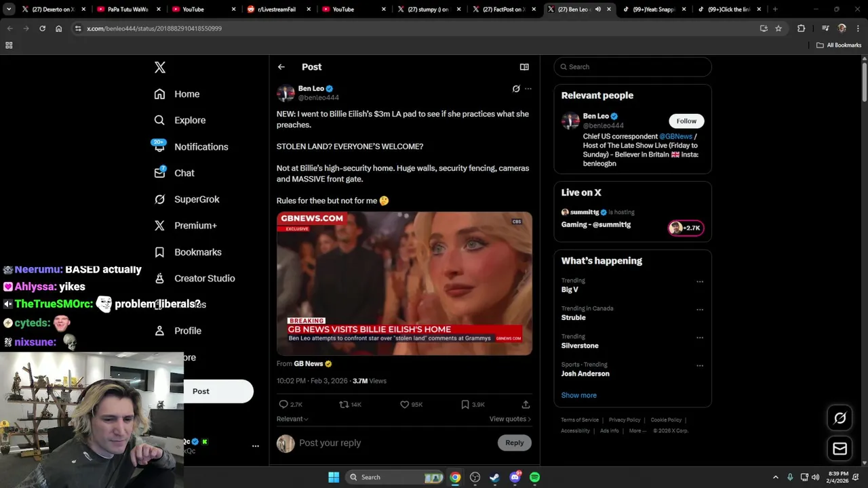Screen dimensions: 868x488
Task: Open the apps grid in bookmarks bar
Action: (x=9, y=45)
